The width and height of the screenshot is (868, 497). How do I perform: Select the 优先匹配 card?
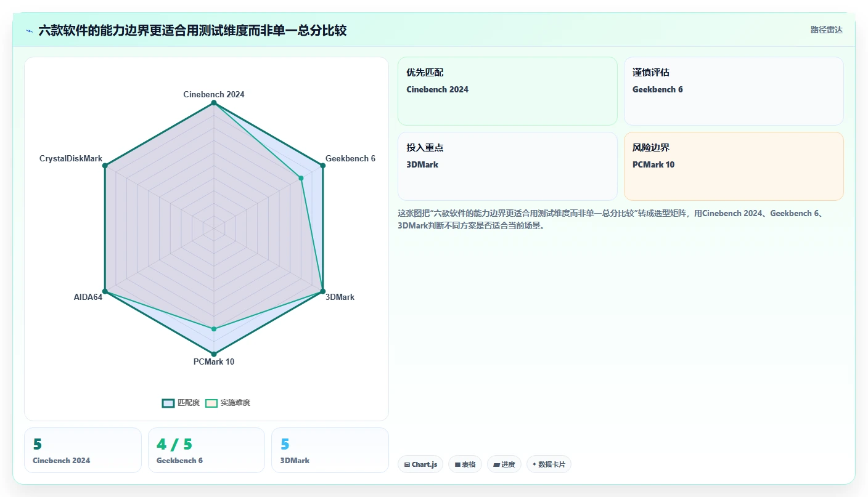[507, 91]
